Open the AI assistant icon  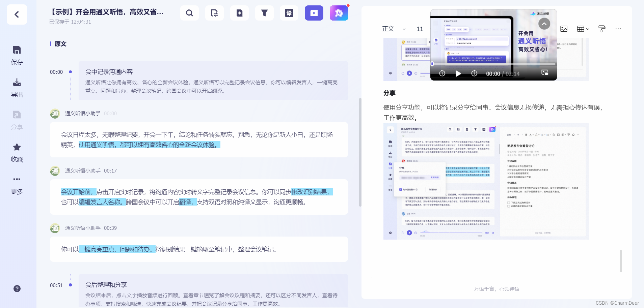pyautogui.click(x=339, y=13)
